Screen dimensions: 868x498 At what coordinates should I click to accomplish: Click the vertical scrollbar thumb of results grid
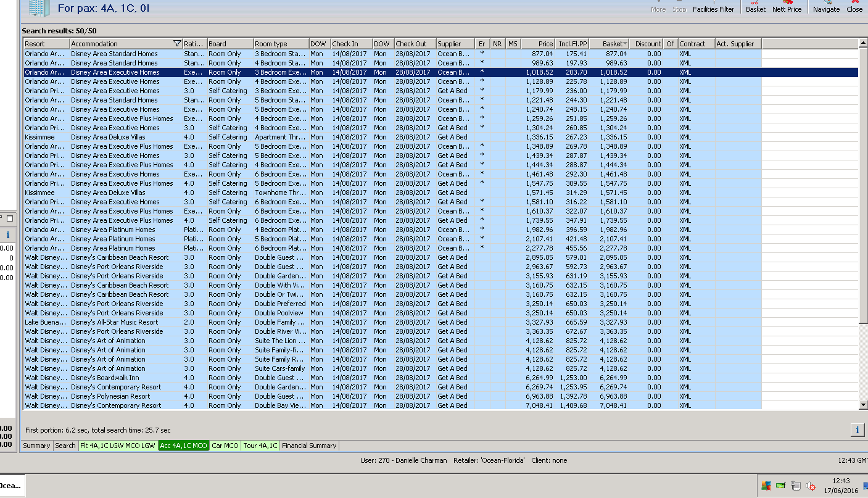(x=863, y=185)
